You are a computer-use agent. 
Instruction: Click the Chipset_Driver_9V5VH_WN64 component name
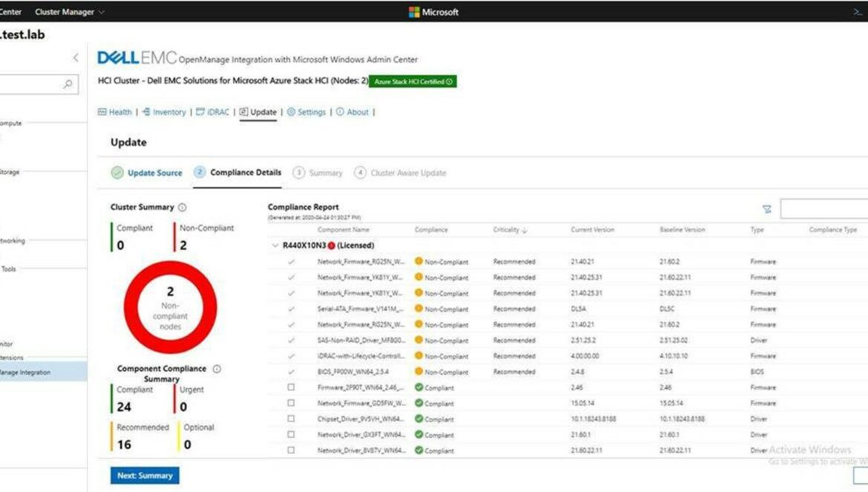click(361, 419)
